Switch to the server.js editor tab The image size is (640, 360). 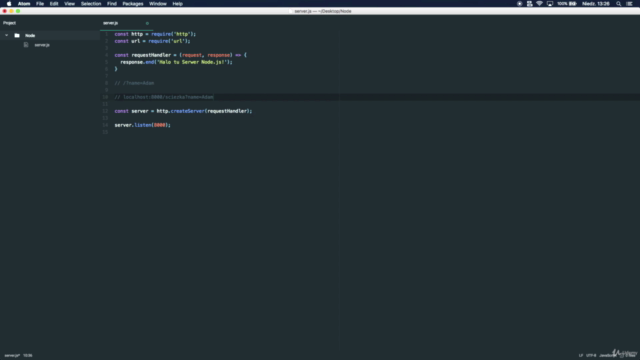click(x=111, y=23)
